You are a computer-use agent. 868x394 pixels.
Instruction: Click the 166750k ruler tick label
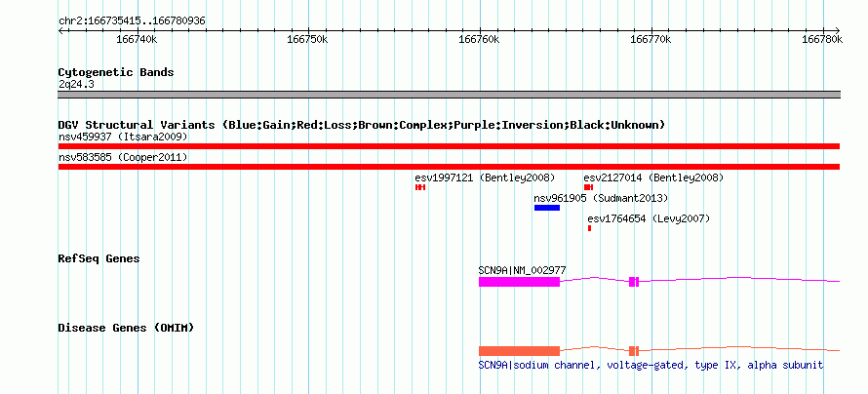click(308, 40)
